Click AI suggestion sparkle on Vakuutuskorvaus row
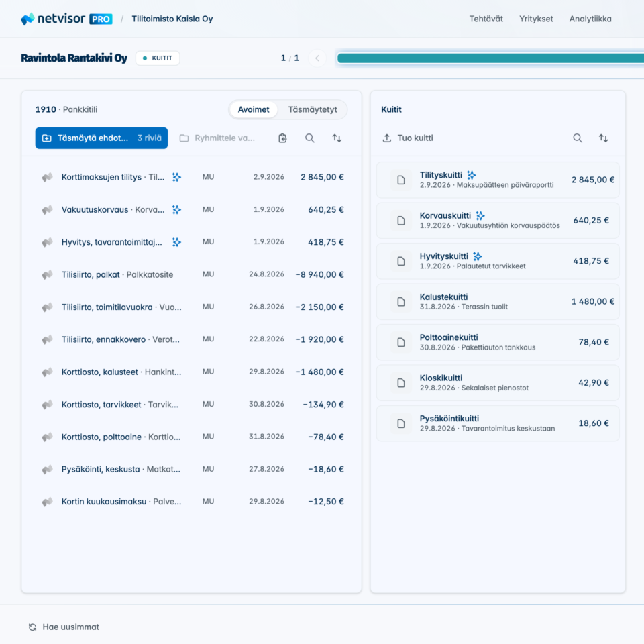 pos(176,209)
